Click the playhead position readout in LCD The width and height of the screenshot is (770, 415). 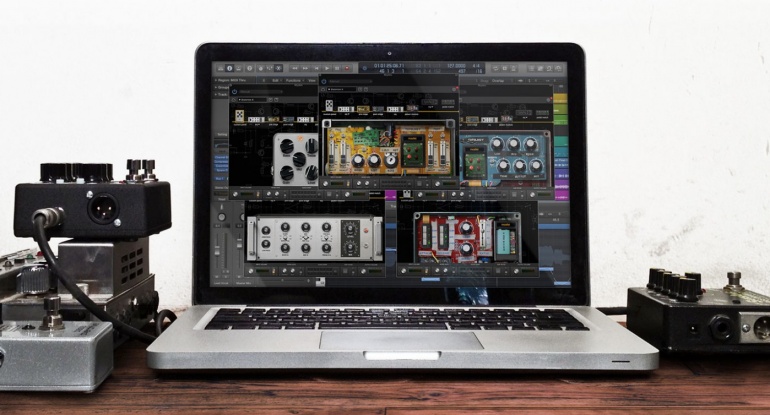pyautogui.click(x=389, y=66)
